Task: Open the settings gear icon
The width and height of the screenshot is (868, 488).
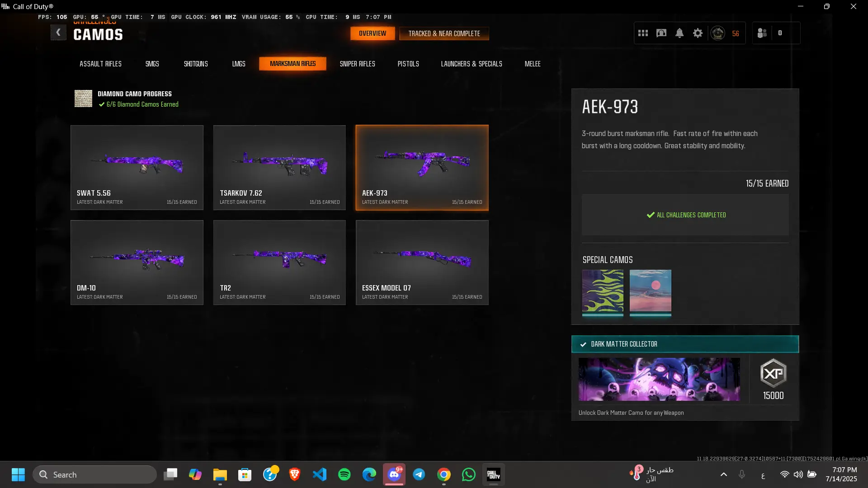Action: pyautogui.click(x=698, y=33)
